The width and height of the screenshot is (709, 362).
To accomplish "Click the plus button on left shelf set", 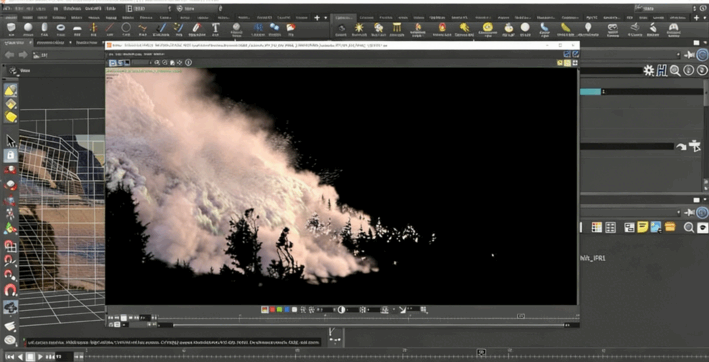I will pyautogui.click(x=317, y=18).
